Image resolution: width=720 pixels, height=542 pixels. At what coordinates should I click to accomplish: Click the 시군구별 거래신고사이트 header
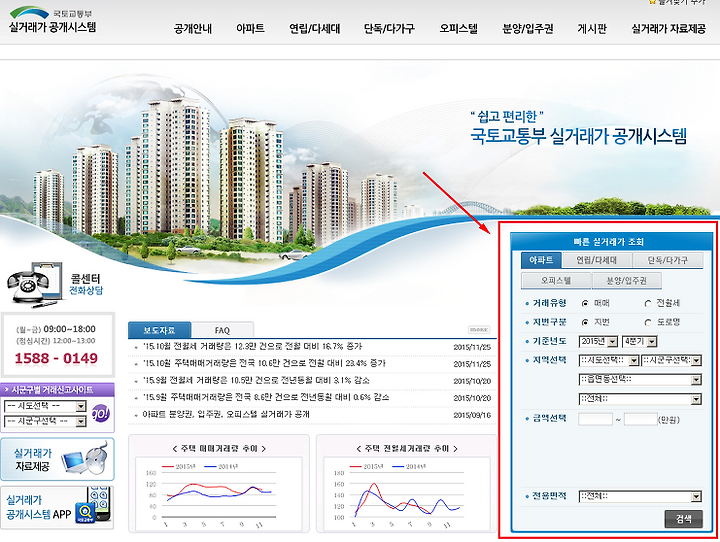[x=57, y=390]
